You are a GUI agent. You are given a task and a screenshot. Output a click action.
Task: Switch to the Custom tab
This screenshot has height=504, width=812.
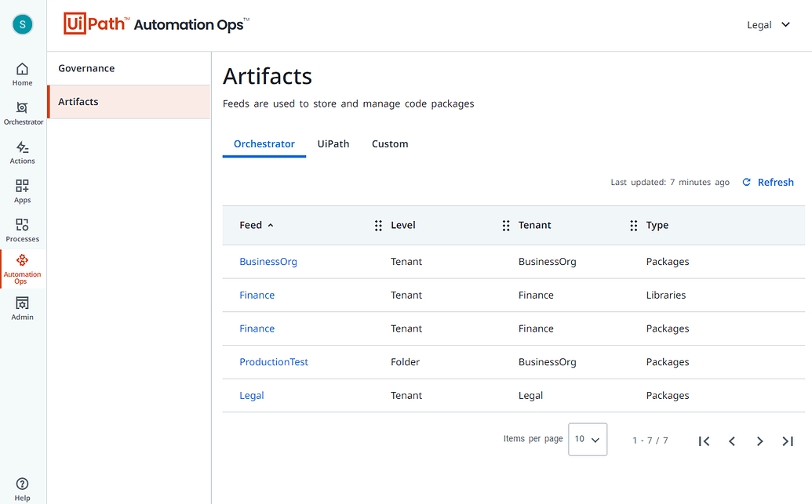[x=390, y=144]
